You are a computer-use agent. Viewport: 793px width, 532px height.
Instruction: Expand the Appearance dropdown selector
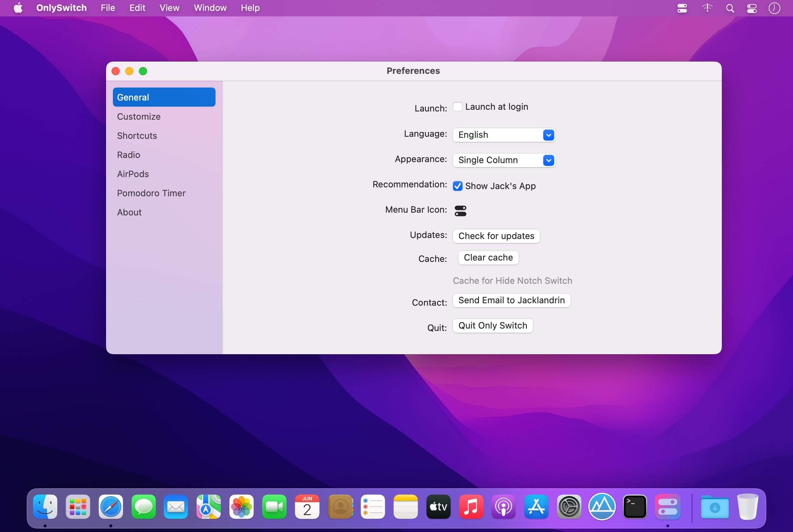point(548,160)
